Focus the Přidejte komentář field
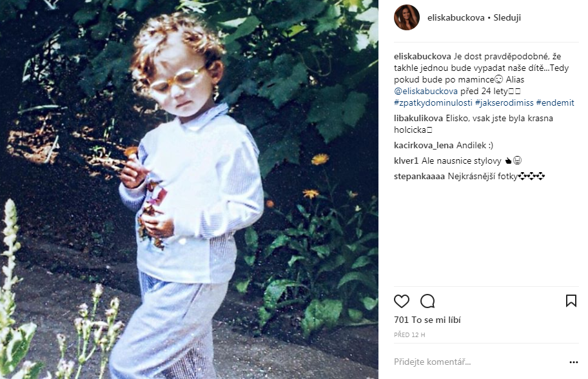The width and height of the screenshot is (588, 379). (478, 362)
